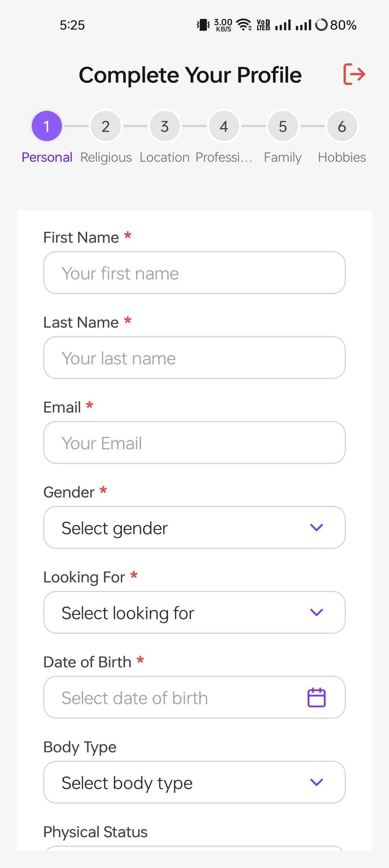The image size is (389, 868).
Task: Jump to step 3 circle
Action: (x=165, y=126)
